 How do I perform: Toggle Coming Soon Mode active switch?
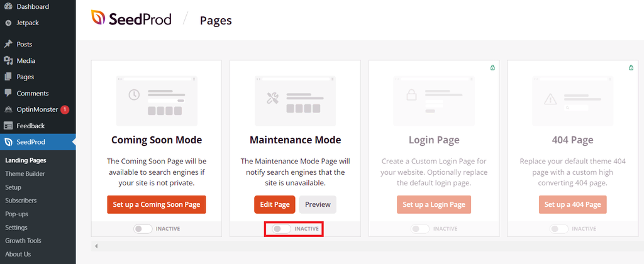coord(143,229)
